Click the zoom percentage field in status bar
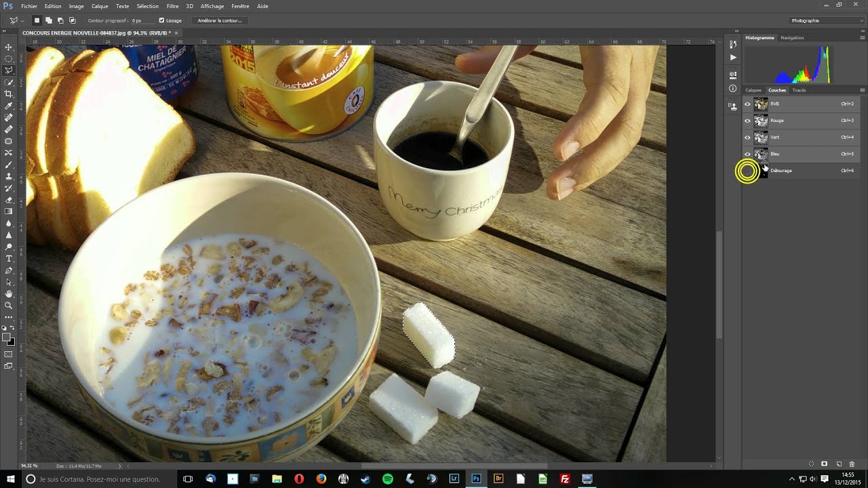Screen dimensions: 868x488 [29, 466]
